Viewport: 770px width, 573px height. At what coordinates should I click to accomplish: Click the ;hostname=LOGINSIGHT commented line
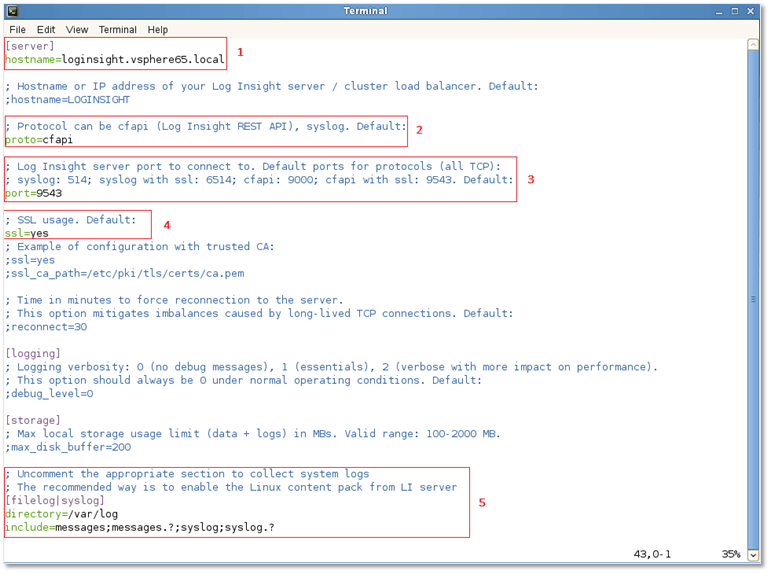coord(68,100)
